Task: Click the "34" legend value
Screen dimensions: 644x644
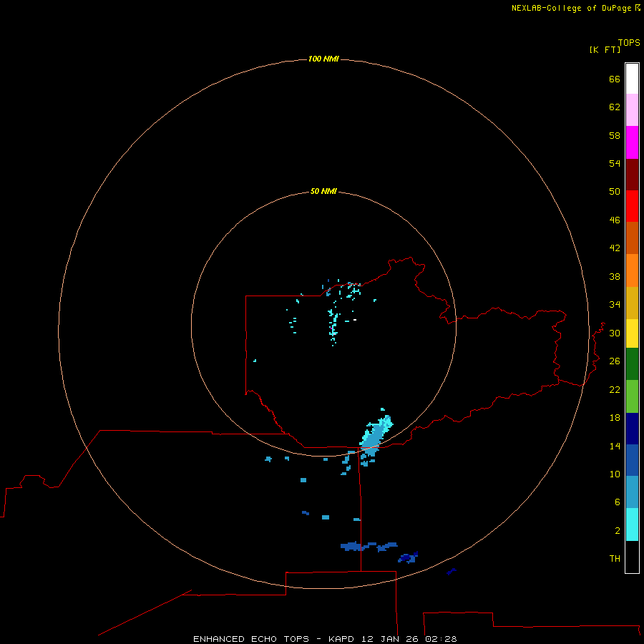Action: tap(615, 305)
